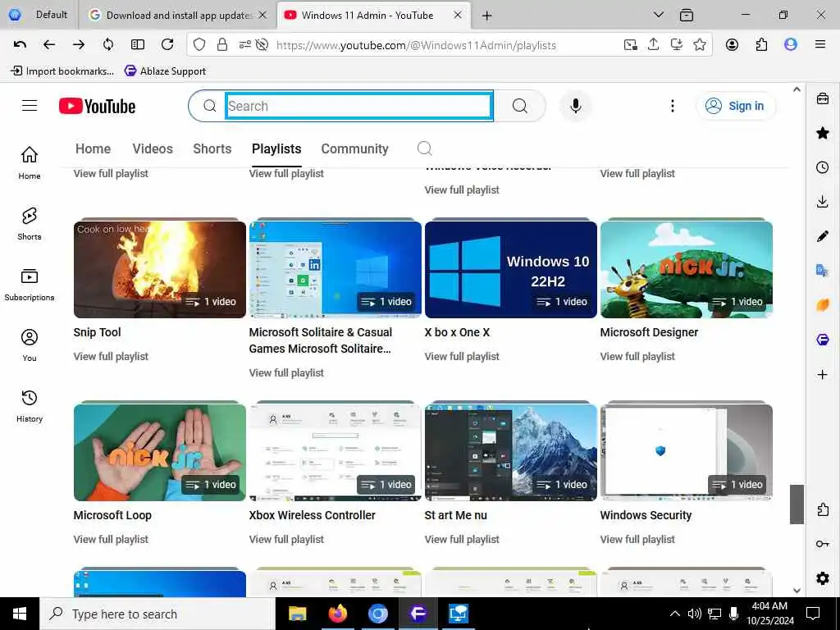Image resolution: width=840 pixels, height=630 pixels.
Task: Bookmark this page with the star icon
Action: pyautogui.click(x=699, y=45)
